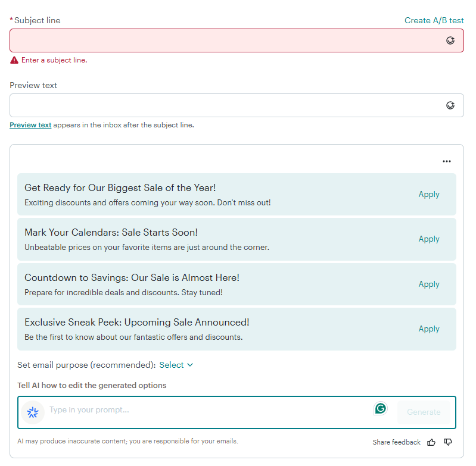Open the Create A/B test link
The image size is (476, 466).
[x=434, y=20]
